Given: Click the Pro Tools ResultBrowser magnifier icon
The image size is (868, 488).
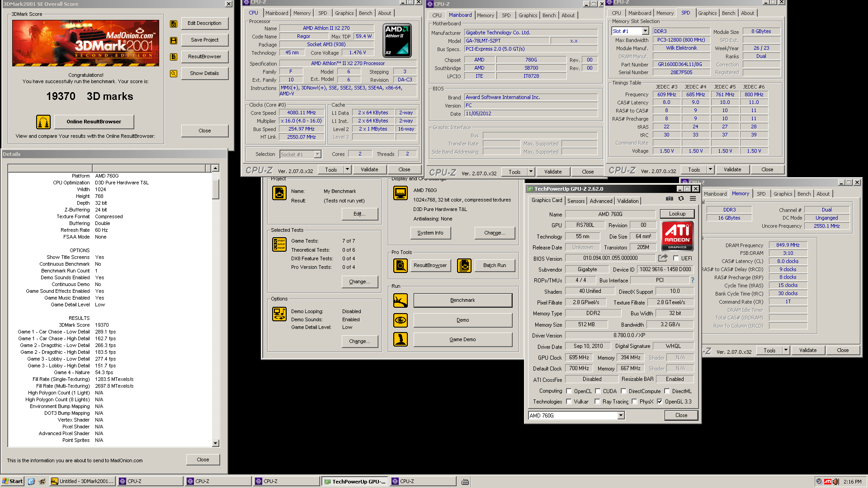Looking at the screenshot, I should (401, 266).
